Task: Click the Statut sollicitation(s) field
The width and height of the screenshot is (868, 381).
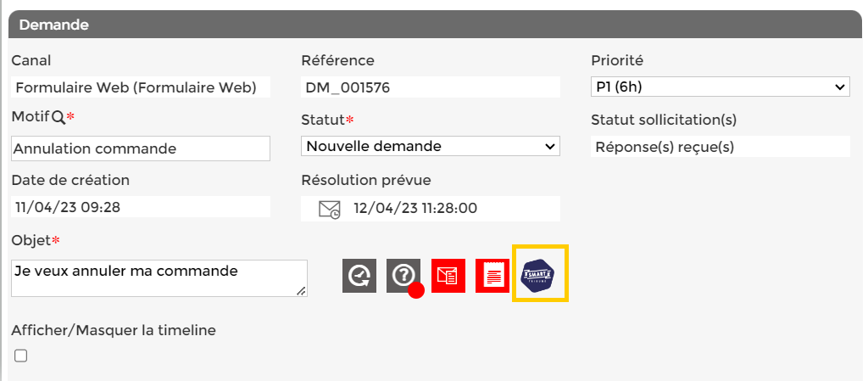Action: (720, 147)
